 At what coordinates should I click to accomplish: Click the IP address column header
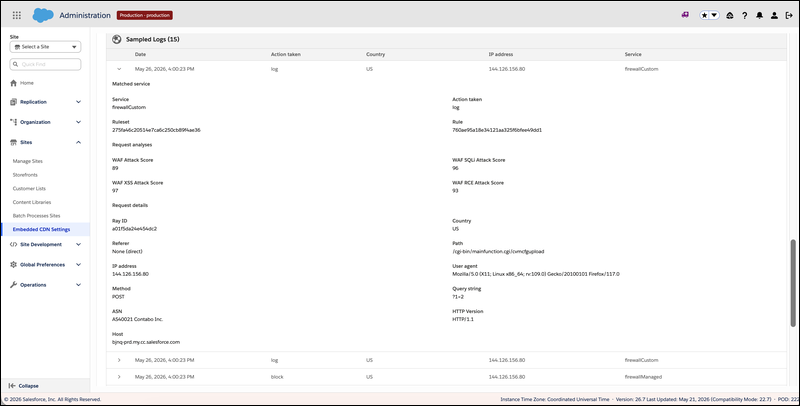coord(501,54)
